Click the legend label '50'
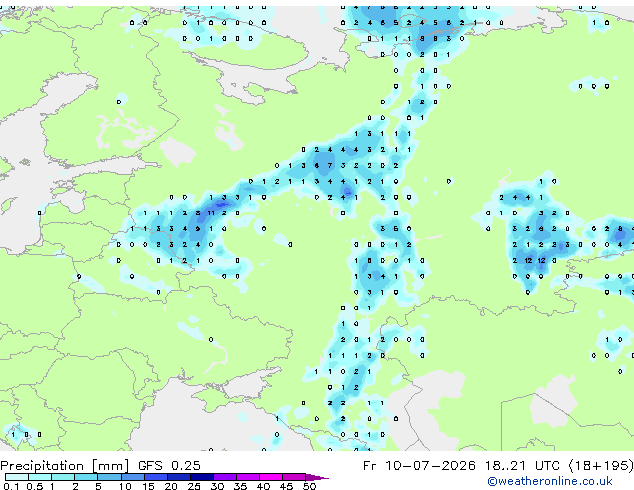The width and height of the screenshot is (634, 490). 309,486
